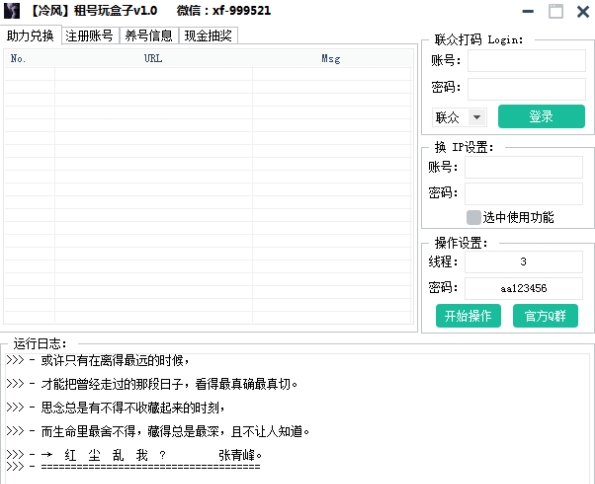Click the 换IP设置 密码 field

524,194
